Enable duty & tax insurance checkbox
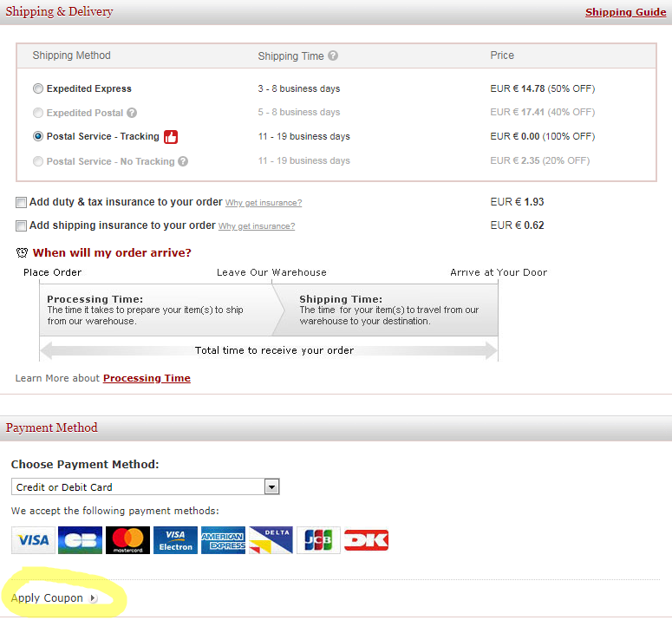672x620 pixels. pyautogui.click(x=22, y=203)
